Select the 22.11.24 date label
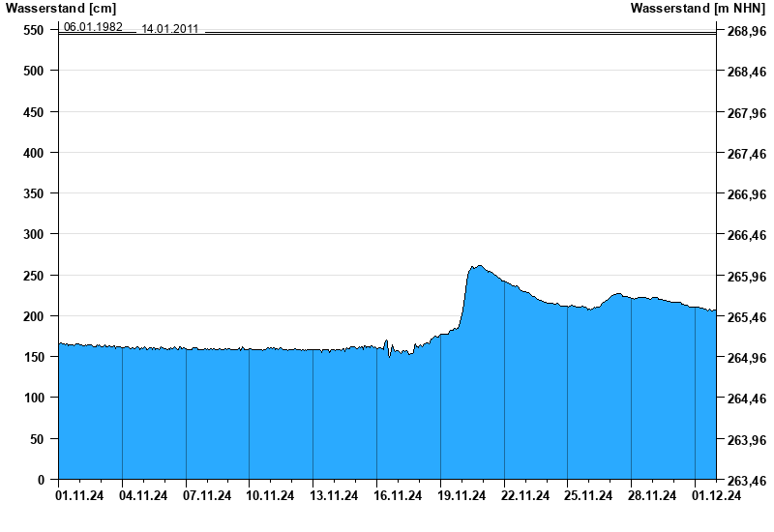 tap(525, 496)
